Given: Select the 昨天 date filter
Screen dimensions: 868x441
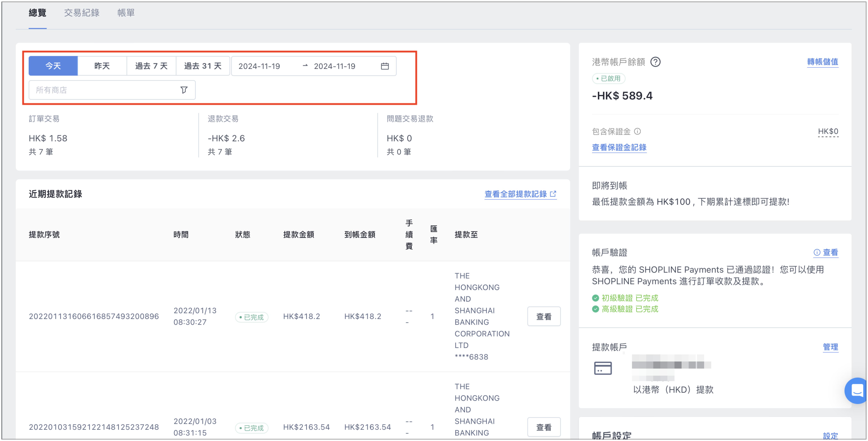Looking at the screenshot, I should (x=102, y=66).
